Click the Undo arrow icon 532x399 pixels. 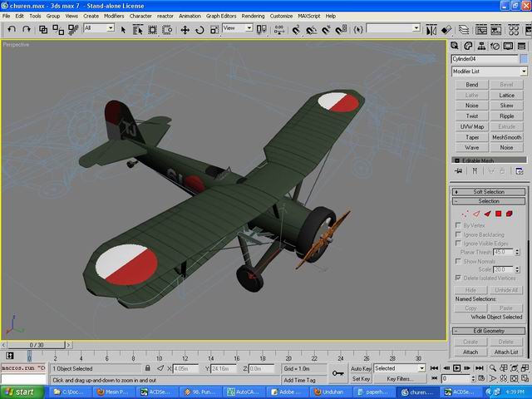(11, 29)
